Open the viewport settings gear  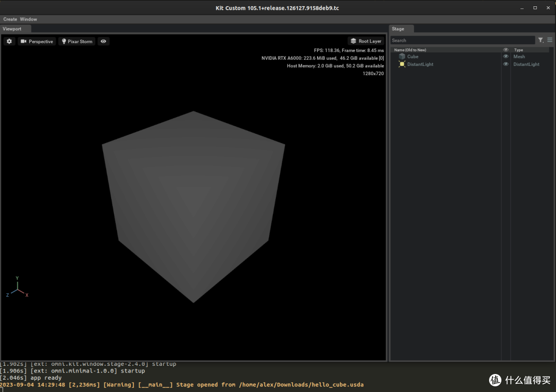coord(9,41)
